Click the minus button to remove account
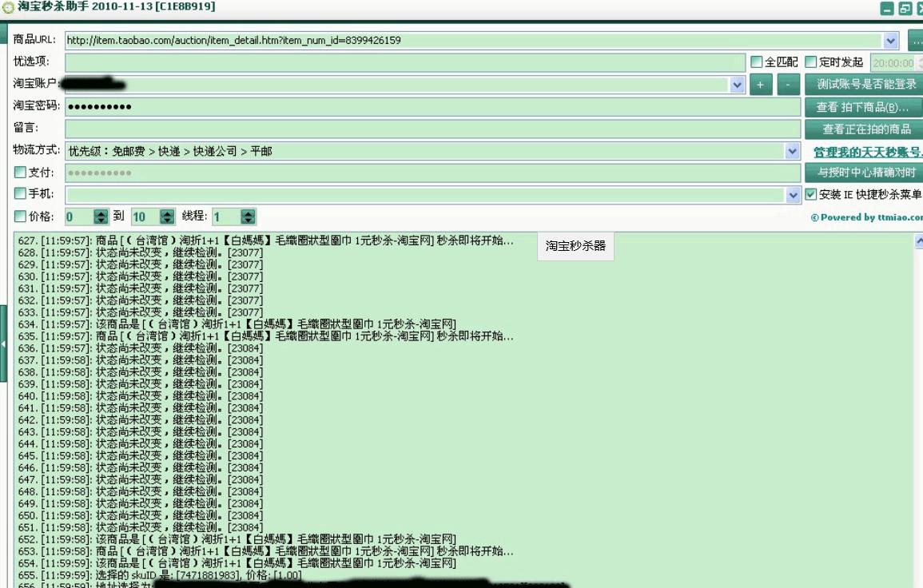Viewport: 923px width, 588px height. coord(788,85)
